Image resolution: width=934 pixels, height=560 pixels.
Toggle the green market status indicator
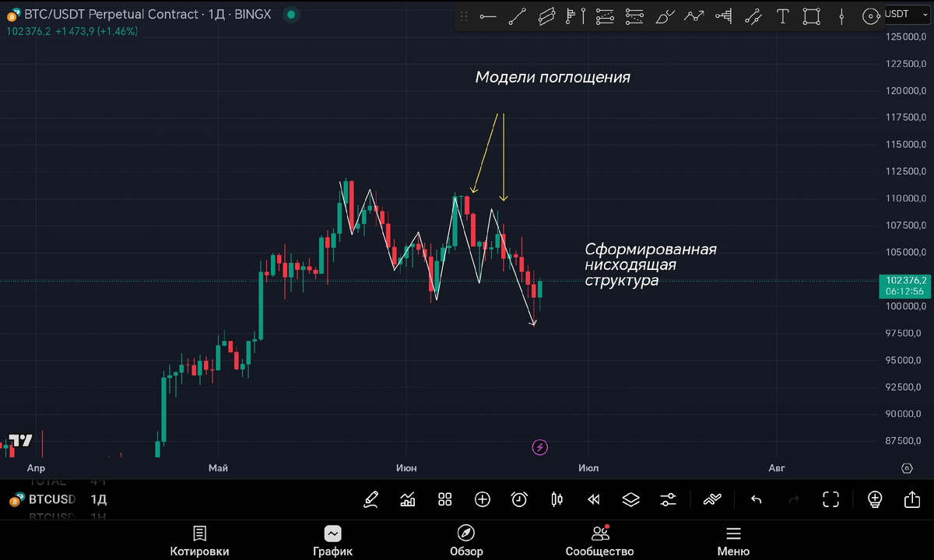[290, 14]
